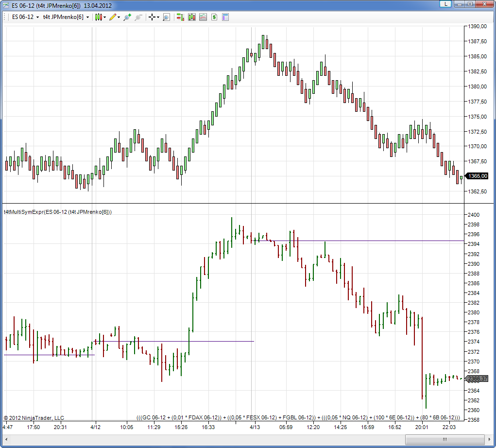
Task: Open the Chart Trader panel icon
Action: [180, 17]
